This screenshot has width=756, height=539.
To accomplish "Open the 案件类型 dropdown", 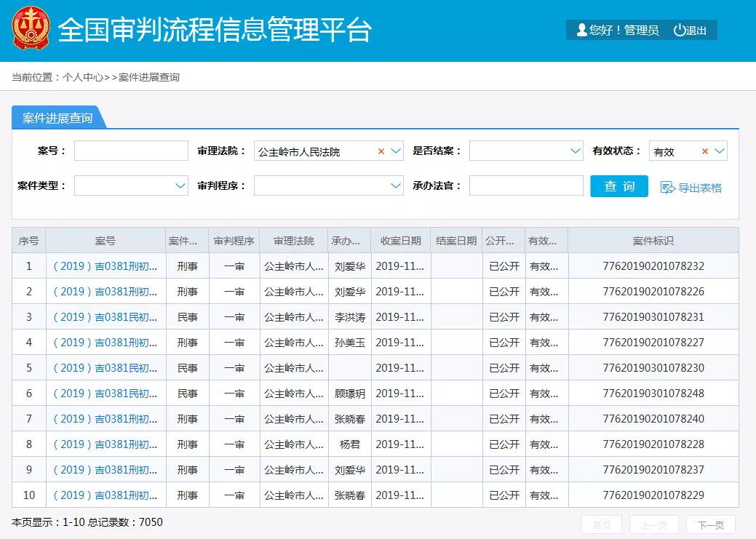I will [x=131, y=185].
